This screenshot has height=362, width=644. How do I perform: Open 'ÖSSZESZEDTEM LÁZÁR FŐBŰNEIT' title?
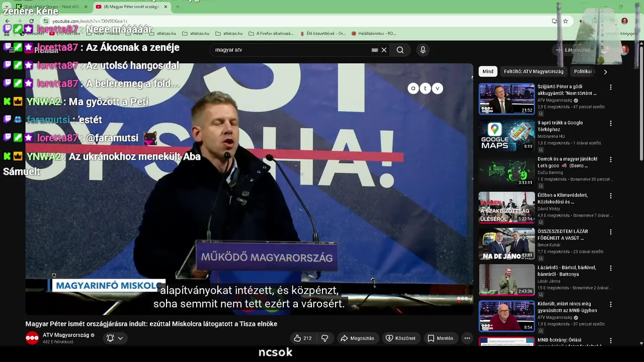562,234
